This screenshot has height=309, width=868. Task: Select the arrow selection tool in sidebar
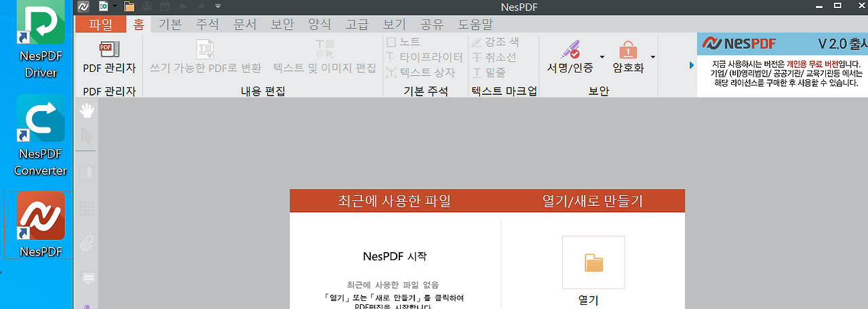pos(87,135)
